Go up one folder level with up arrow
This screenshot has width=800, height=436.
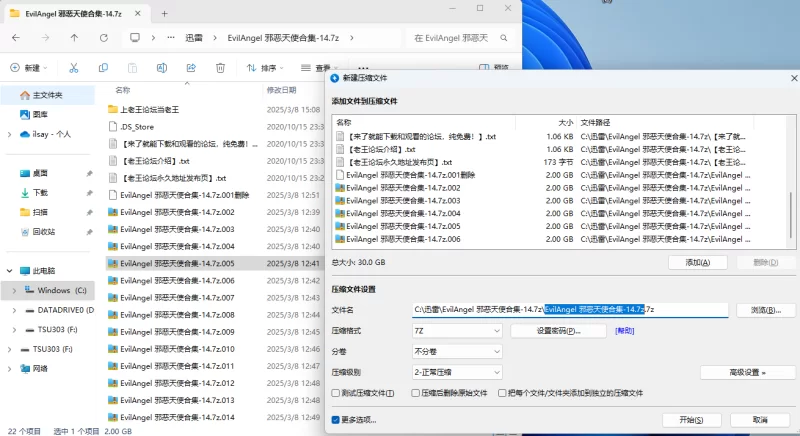point(74,38)
